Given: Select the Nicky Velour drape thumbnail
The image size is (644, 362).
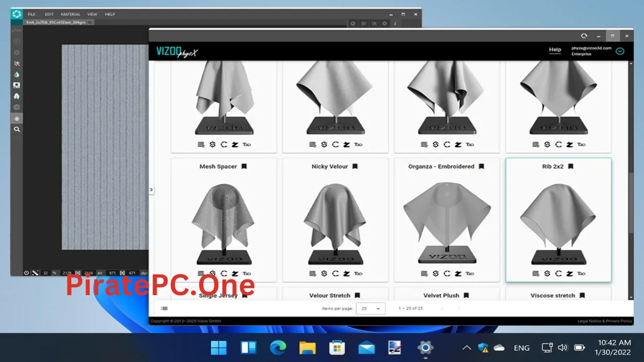Looking at the screenshot, I should click(x=335, y=223).
